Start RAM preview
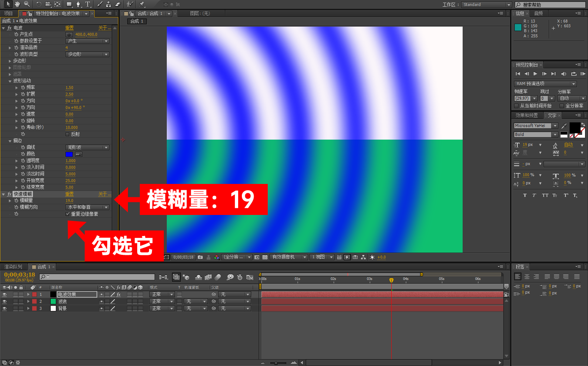The image size is (588, 366). click(x=583, y=74)
